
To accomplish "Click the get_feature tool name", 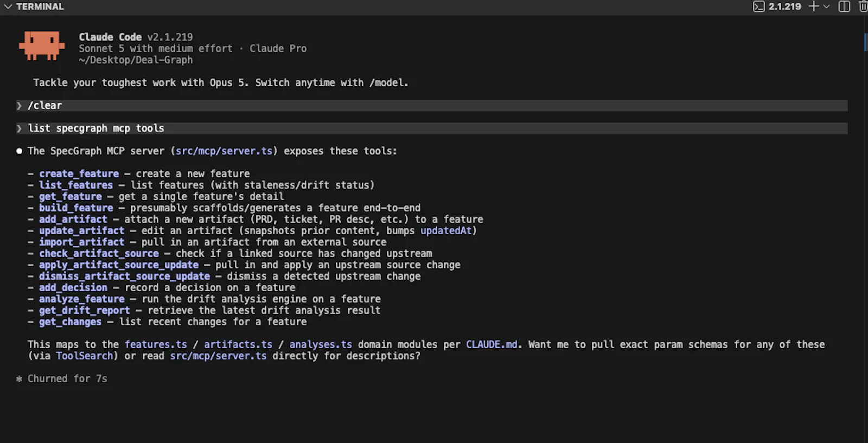I will point(70,196).
